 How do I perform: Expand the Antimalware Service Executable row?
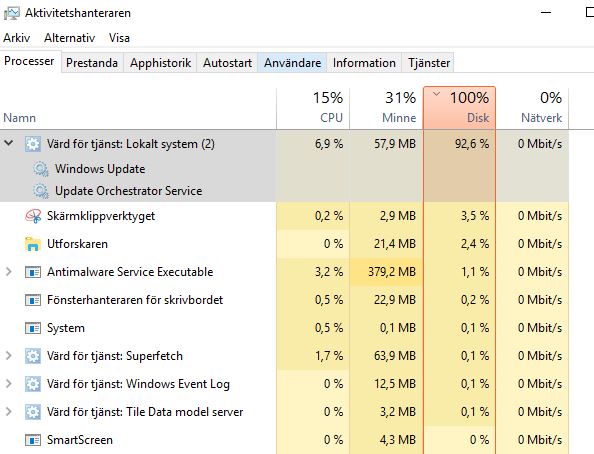[x=9, y=272]
